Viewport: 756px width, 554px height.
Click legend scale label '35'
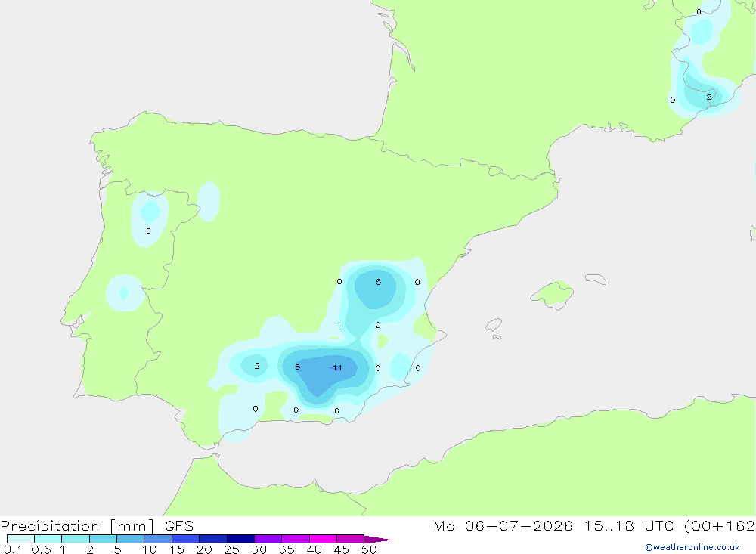(x=287, y=549)
